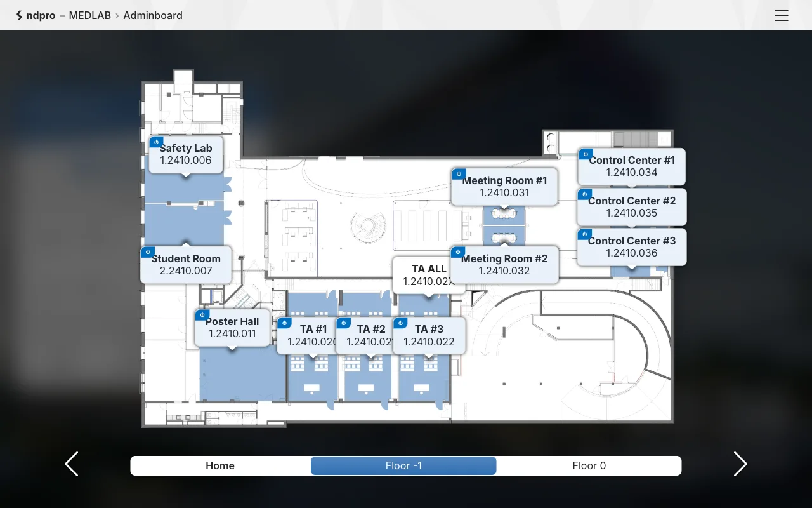812x508 pixels.
Task: Click power icon on Control Center #2
Action: click(585, 194)
